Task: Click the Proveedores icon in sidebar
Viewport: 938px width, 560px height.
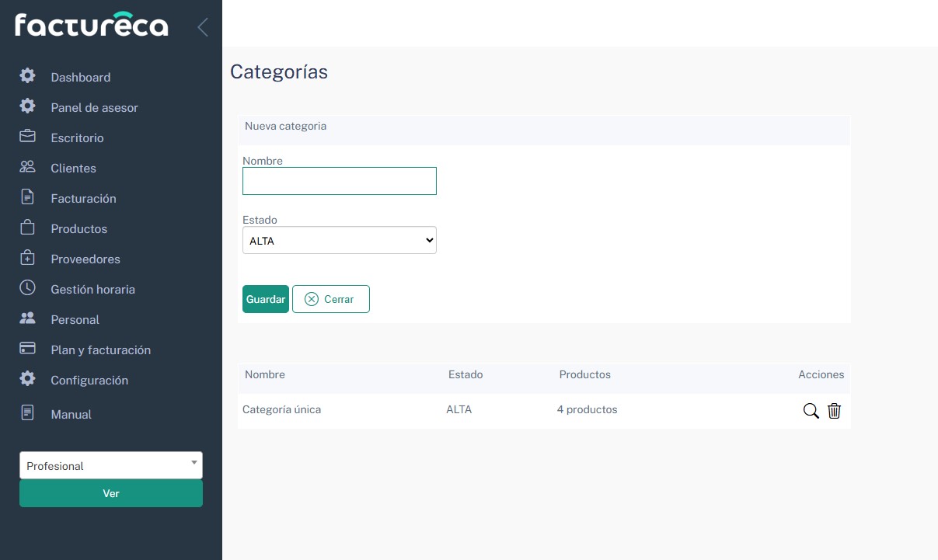Action: (x=27, y=258)
